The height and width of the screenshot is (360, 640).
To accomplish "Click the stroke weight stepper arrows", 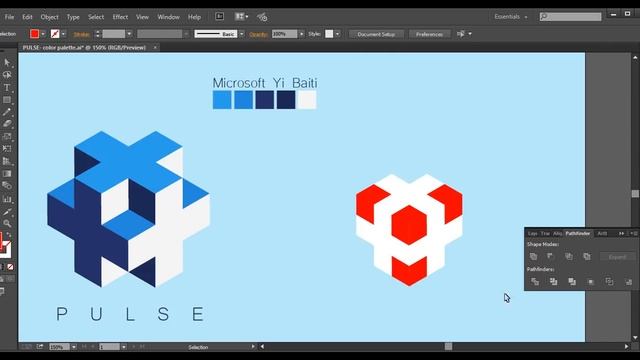I will click(x=98, y=34).
